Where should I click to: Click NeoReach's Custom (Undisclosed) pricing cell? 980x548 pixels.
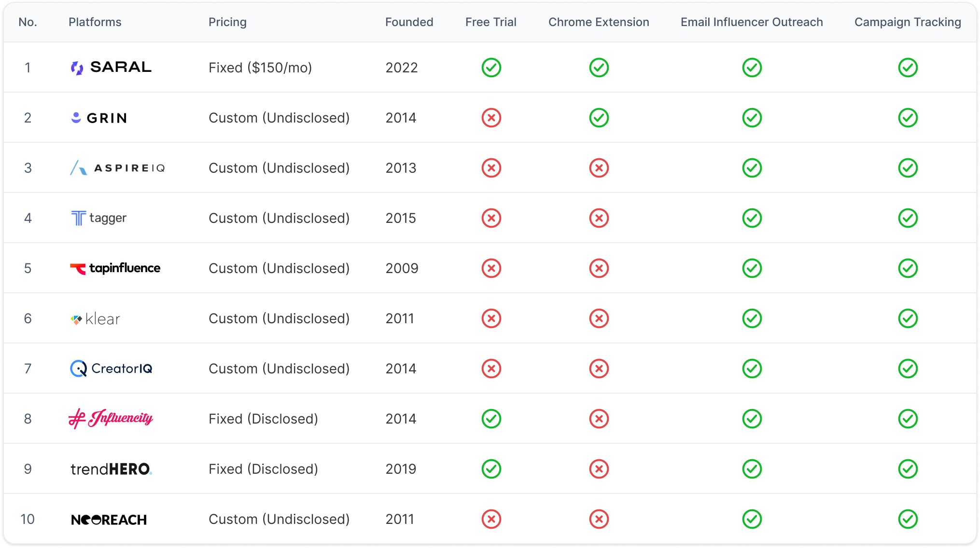[x=279, y=519]
